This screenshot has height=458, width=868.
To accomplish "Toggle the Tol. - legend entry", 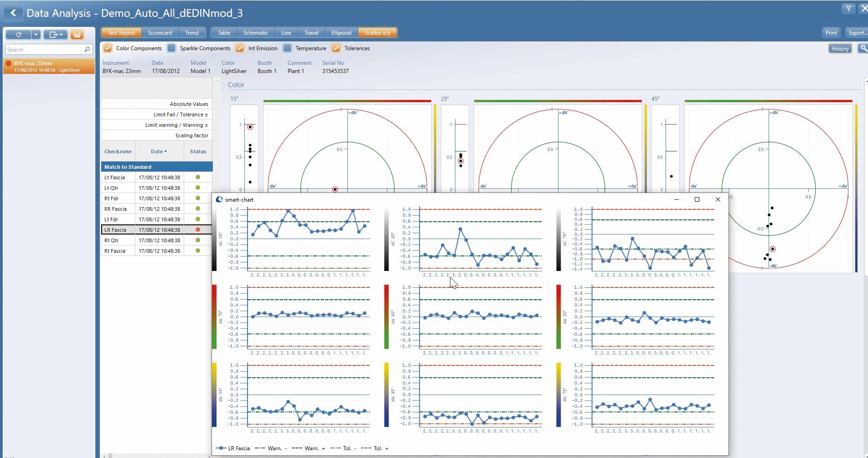I will (x=344, y=448).
